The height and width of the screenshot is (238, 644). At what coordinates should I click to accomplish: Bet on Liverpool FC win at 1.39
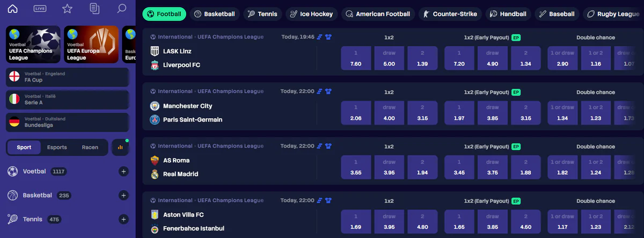tap(422, 58)
